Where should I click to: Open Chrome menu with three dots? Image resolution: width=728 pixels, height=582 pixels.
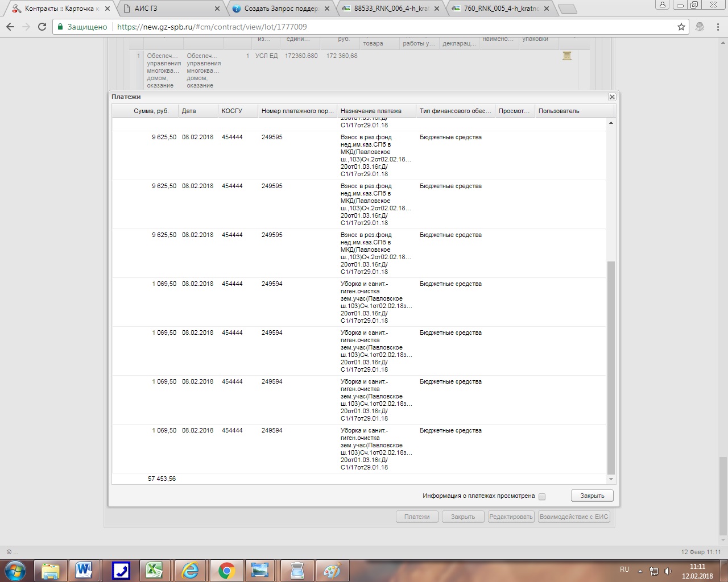[x=718, y=27]
